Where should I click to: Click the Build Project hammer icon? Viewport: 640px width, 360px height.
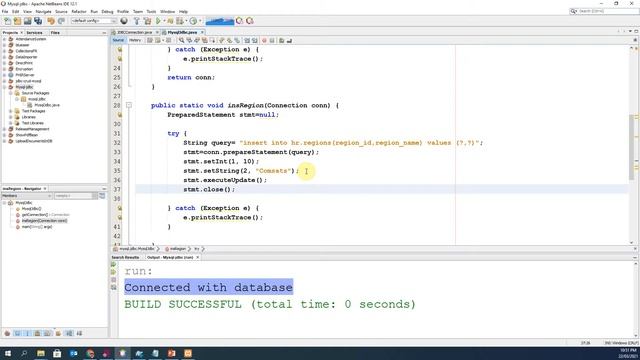[x=137, y=21]
